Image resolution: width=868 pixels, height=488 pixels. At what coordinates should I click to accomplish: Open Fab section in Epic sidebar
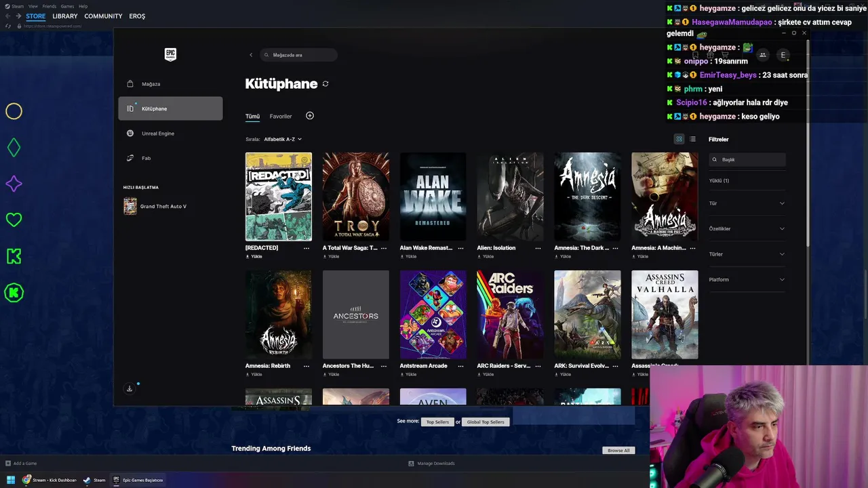170,158
